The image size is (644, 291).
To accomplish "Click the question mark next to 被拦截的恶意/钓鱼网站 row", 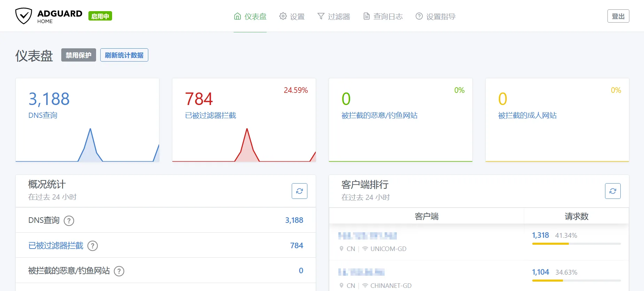I will click(119, 271).
